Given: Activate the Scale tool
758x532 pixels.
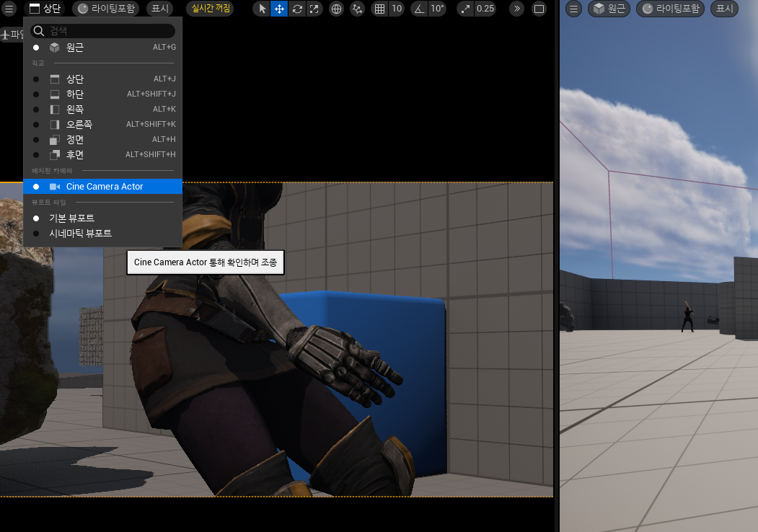Looking at the screenshot, I should pyautogui.click(x=314, y=9).
